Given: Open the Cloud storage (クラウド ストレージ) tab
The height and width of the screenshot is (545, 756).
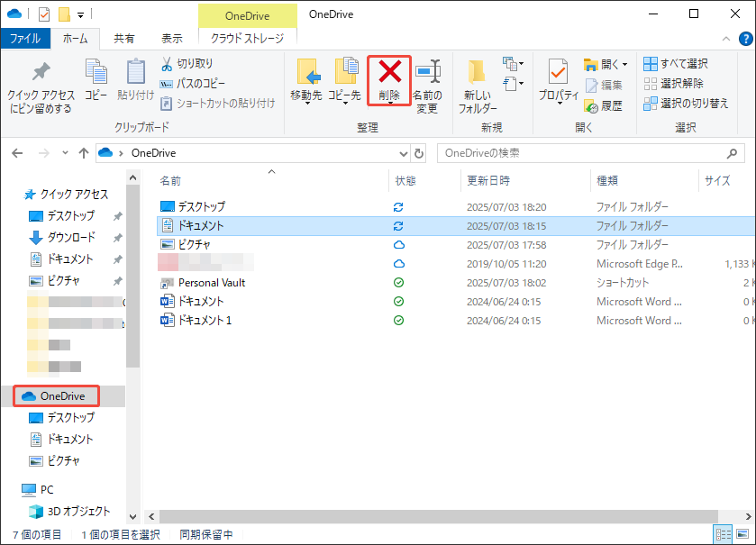Looking at the screenshot, I should [247, 39].
